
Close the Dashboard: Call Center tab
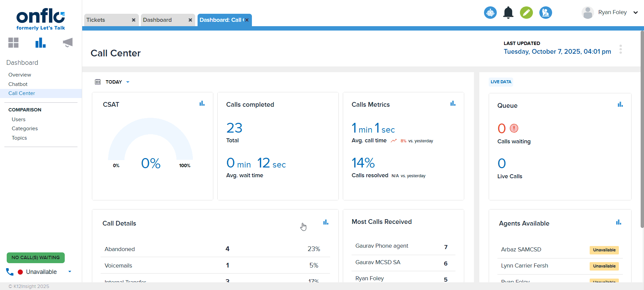coord(247,20)
